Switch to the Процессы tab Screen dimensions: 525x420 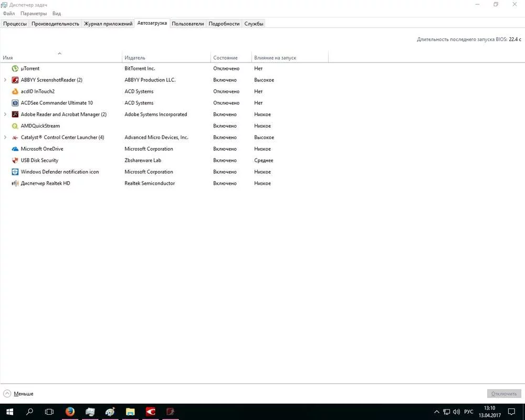pos(15,24)
